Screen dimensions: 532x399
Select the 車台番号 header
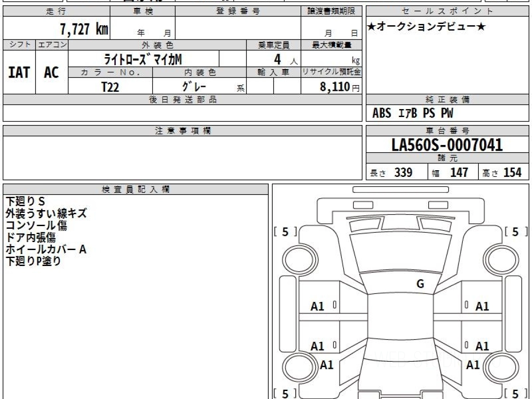pos(448,131)
